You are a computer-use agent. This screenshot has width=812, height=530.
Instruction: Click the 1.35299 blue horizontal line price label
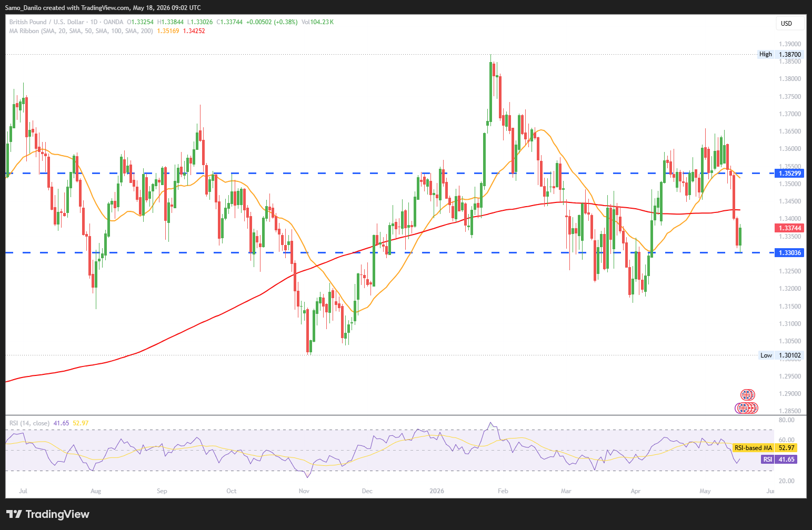[x=790, y=173]
